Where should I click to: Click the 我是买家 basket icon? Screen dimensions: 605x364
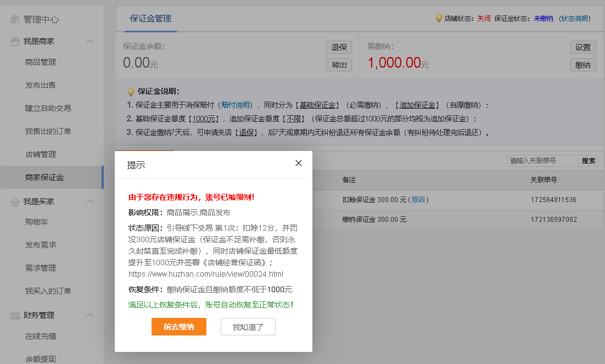(x=15, y=202)
